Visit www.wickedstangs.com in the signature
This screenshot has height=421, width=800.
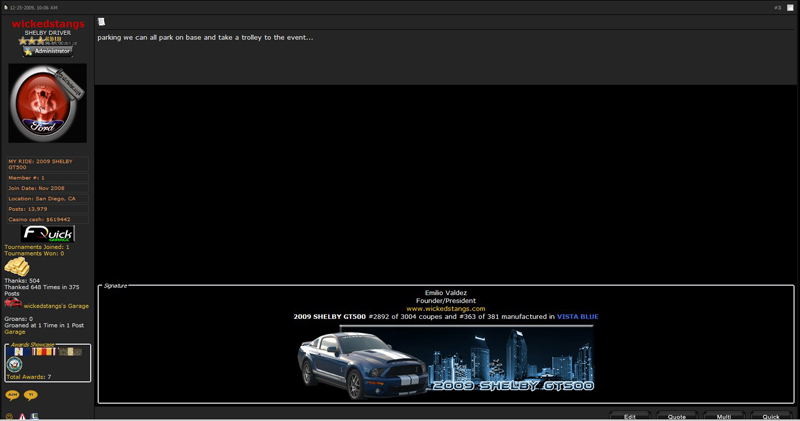point(446,309)
